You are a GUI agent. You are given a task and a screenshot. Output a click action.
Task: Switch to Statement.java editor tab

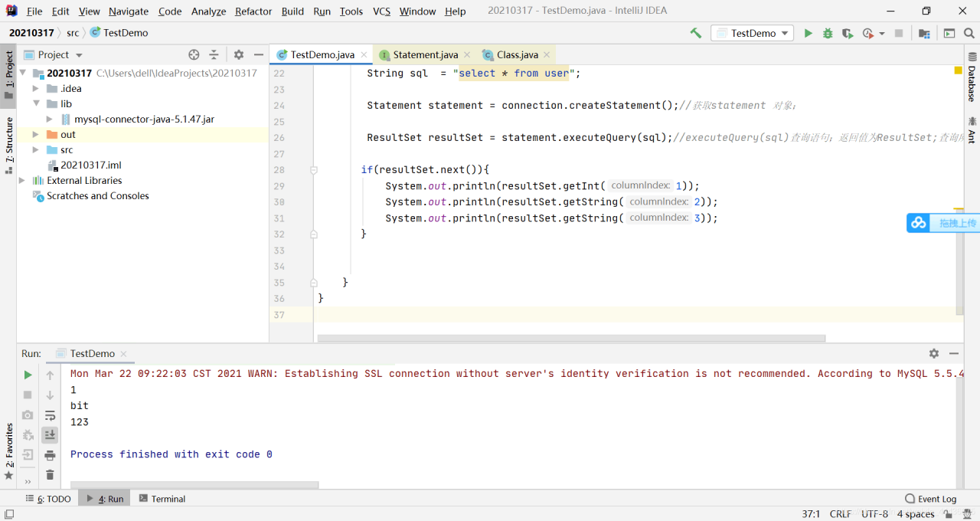[x=425, y=54]
